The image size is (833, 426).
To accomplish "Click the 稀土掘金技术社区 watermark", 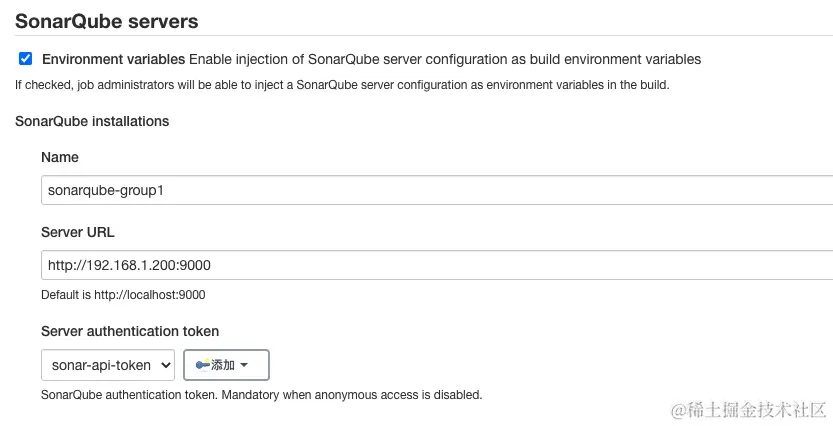I will point(750,410).
